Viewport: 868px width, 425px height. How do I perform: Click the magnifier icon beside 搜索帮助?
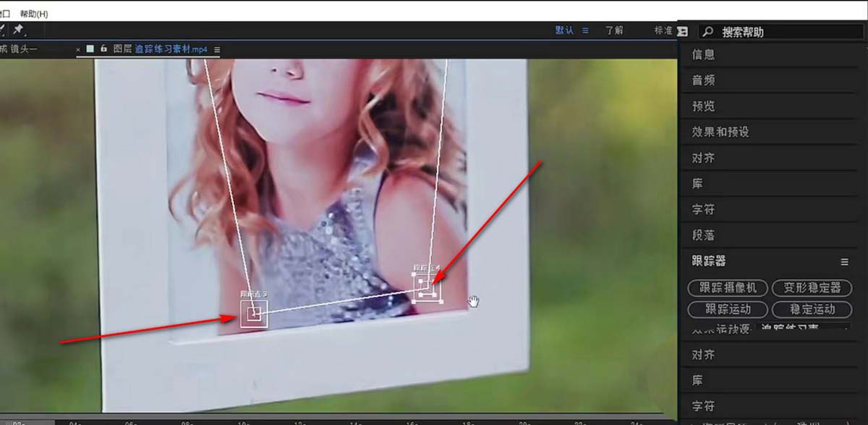click(x=708, y=32)
